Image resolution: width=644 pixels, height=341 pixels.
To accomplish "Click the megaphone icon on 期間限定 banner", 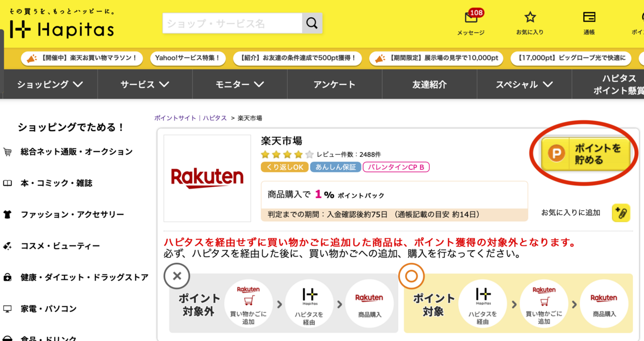I will pyautogui.click(x=381, y=57).
